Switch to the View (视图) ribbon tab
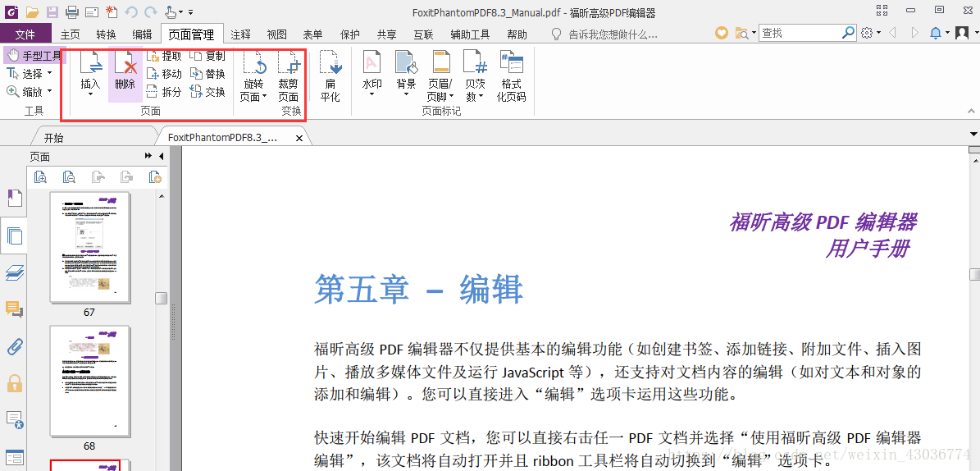The image size is (980, 471). (x=276, y=34)
